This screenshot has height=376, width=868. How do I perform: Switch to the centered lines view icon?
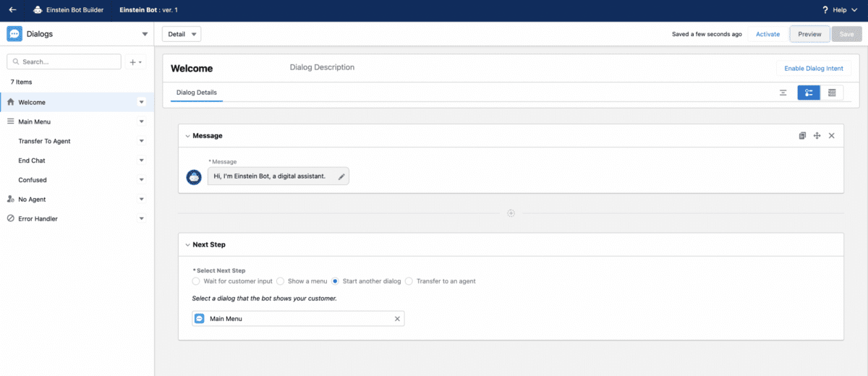click(783, 93)
